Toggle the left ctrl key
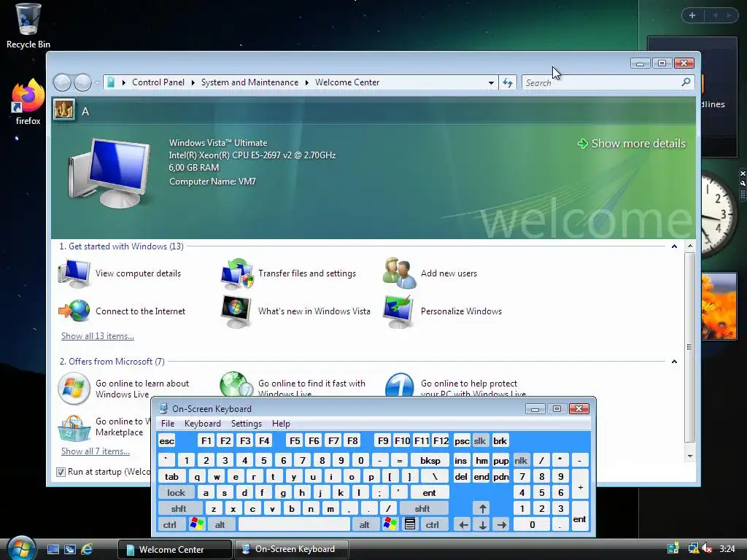747x560 pixels. pyautogui.click(x=169, y=524)
